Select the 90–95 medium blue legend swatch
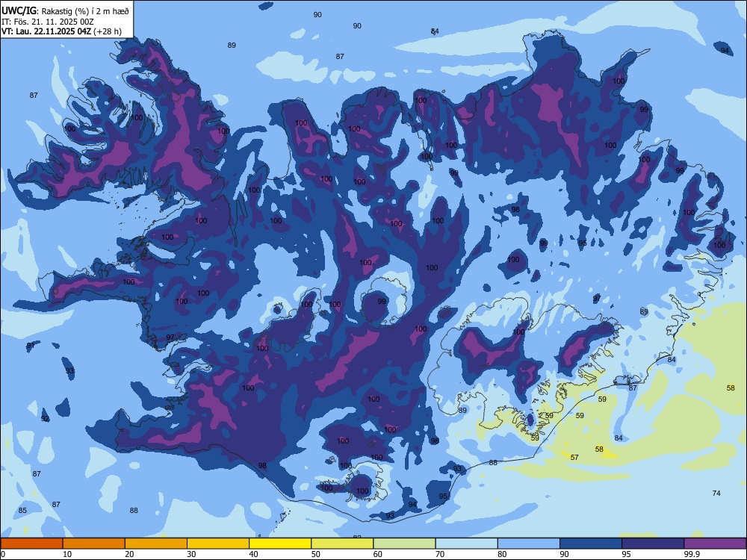The height and width of the screenshot is (560, 747). 591,544
